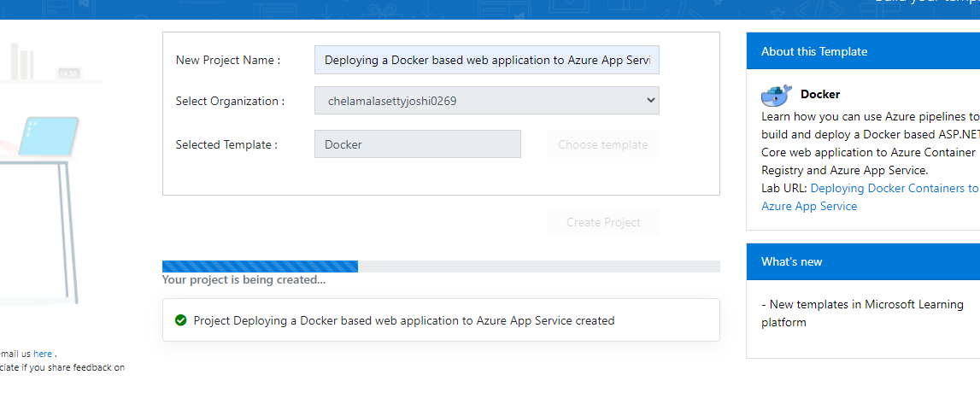The width and height of the screenshot is (980, 410).
Task: Open the Select Organization dropdown
Action: pos(486,100)
